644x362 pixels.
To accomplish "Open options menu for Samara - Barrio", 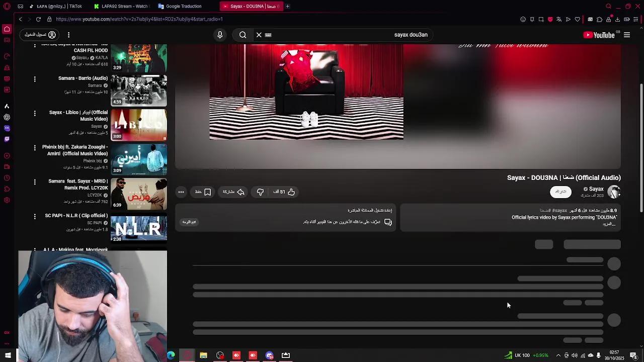I will click(x=35, y=79).
